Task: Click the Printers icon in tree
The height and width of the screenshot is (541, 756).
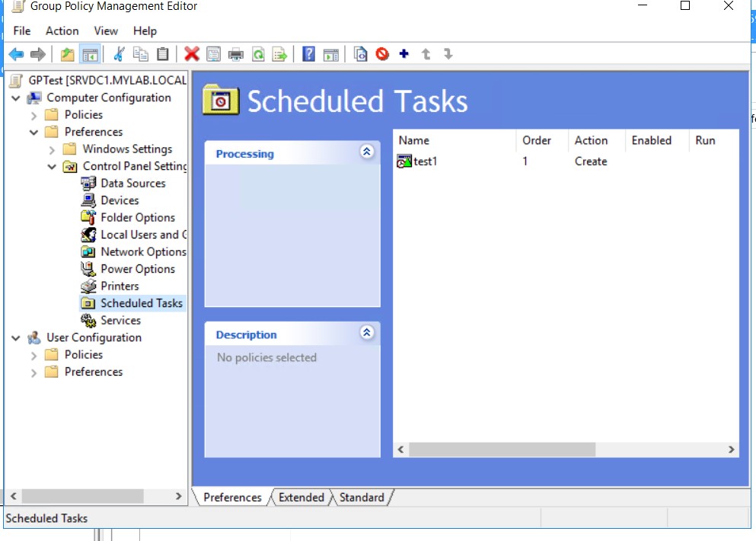Action: (x=88, y=287)
